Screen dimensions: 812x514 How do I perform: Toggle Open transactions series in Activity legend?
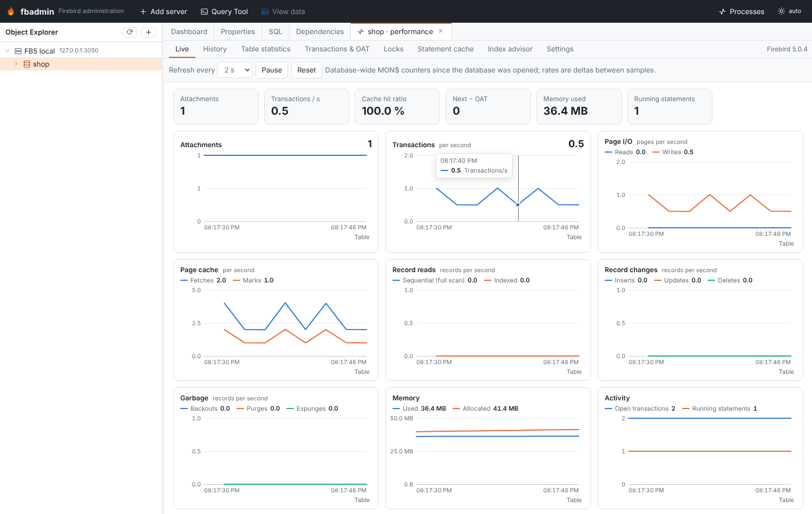640,408
